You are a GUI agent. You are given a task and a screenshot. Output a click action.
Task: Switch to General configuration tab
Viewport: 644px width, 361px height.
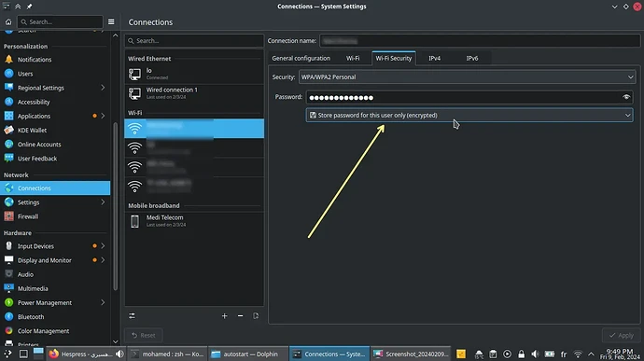pos(301,59)
